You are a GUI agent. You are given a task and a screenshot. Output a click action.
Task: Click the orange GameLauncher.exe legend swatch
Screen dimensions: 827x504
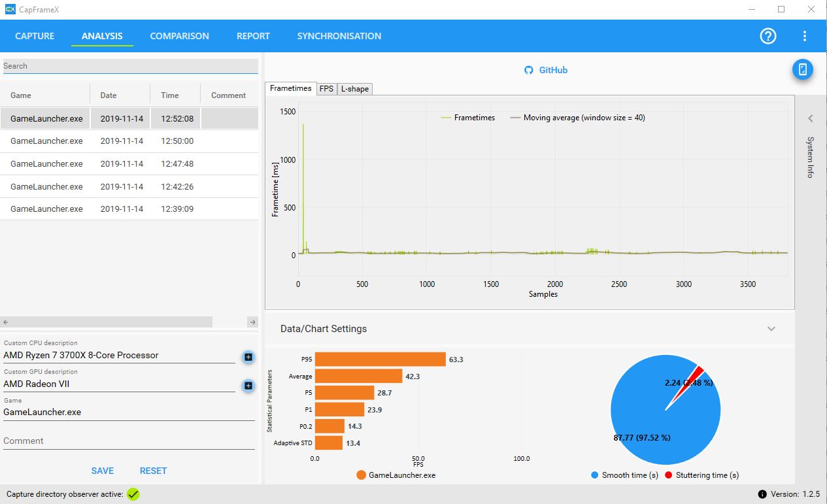point(362,475)
